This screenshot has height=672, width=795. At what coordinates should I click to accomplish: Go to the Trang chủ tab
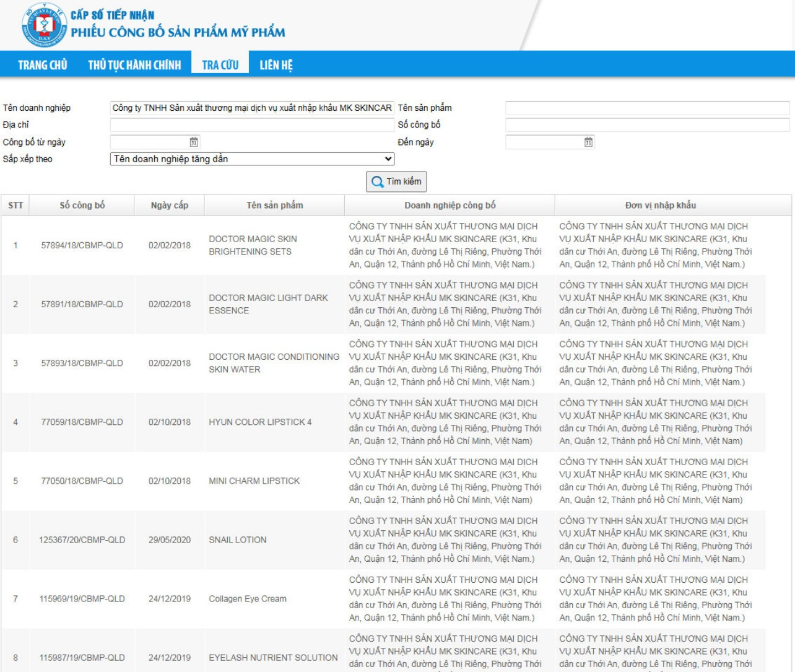(x=43, y=65)
